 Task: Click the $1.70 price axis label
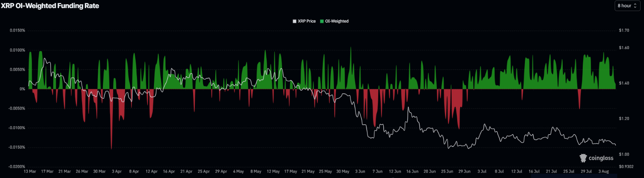pos(624,31)
